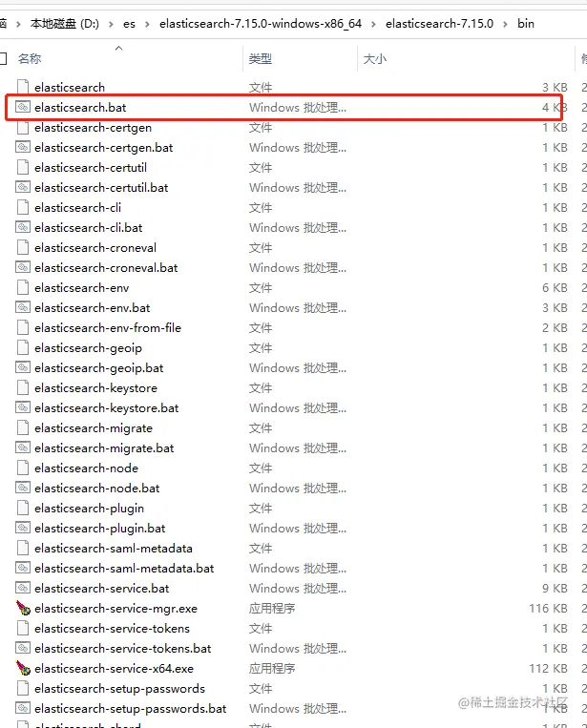Click the 112 KB size value
The image size is (587, 728).
coord(549,668)
